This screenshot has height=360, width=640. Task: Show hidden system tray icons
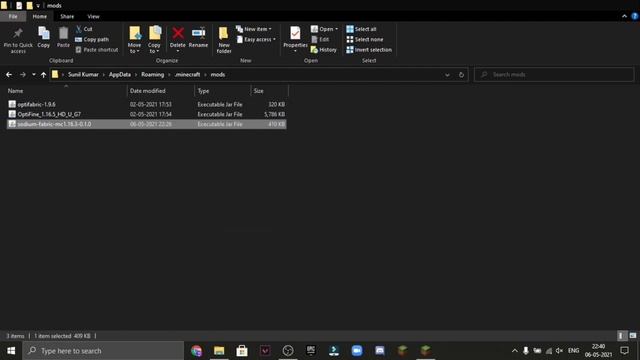[515, 351]
